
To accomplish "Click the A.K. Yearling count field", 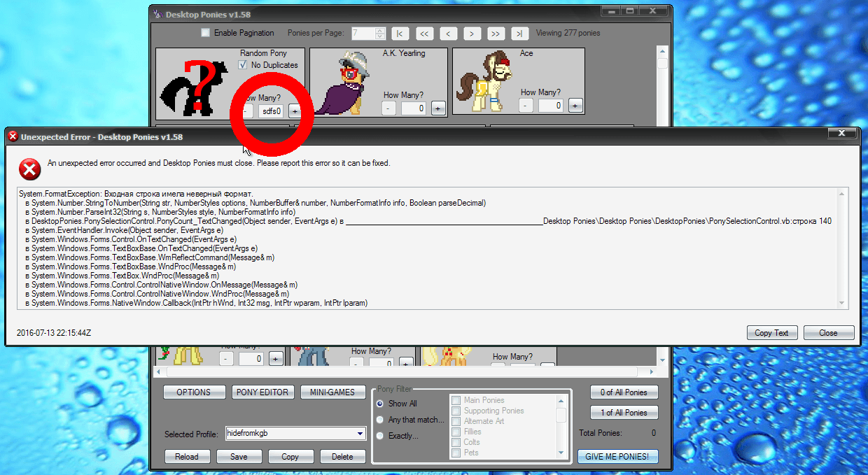I will tap(414, 108).
